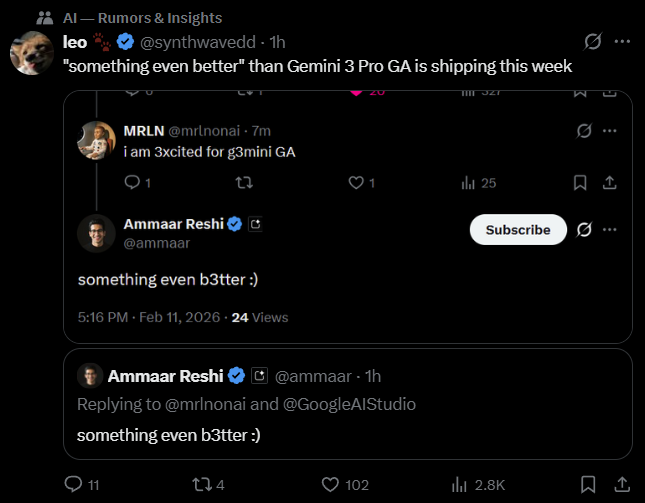Image resolution: width=645 pixels, height=503 pixels.
Task: View analytics showing 2.8K views
Action: [461, 484]
